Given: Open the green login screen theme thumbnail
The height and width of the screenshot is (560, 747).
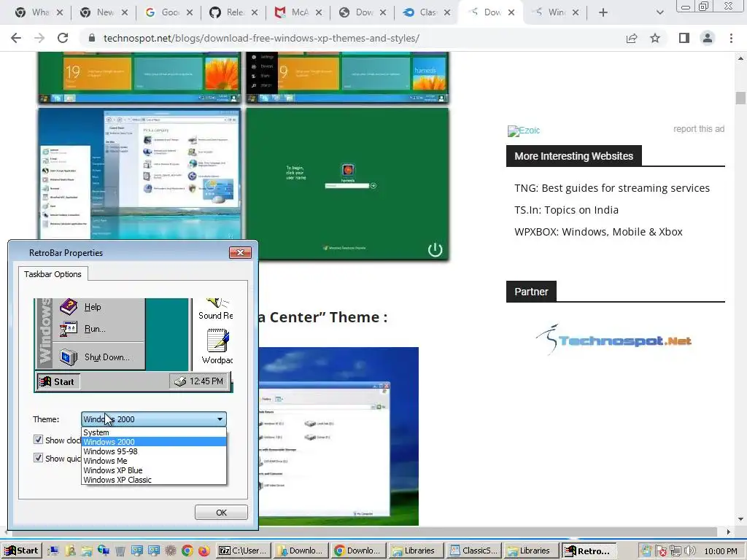Looking at the screenshot, I should click(x=348, y=184).
